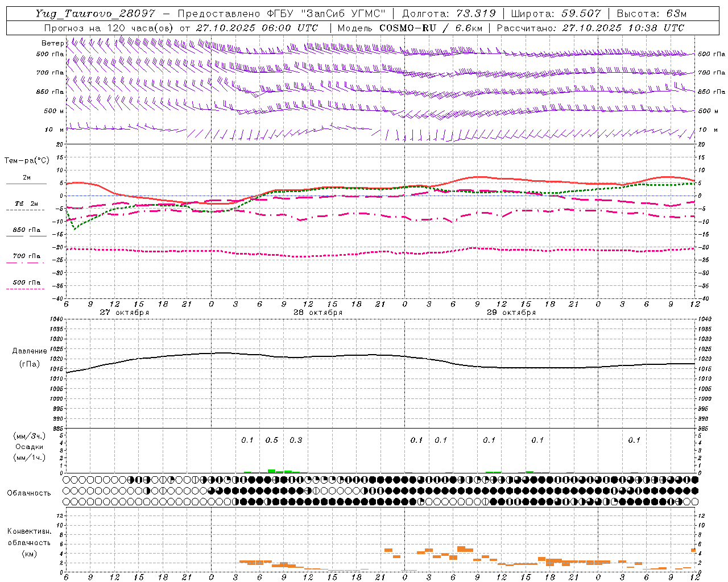Click the 0.5 precipitation value
The image size is (728, 582).
point(272,440)
